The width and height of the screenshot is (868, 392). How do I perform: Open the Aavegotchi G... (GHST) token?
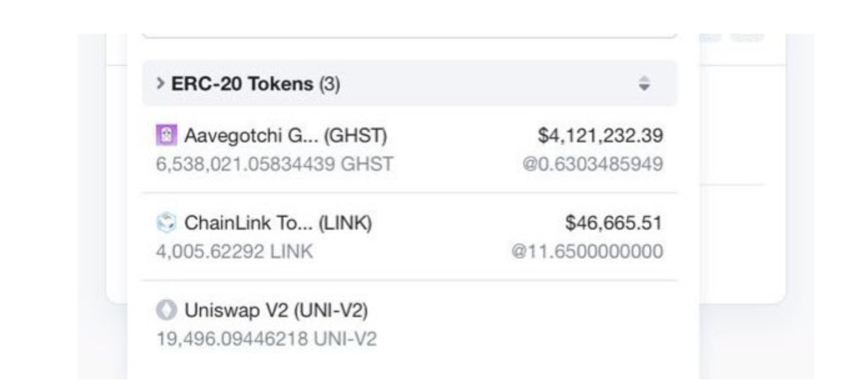pos(285,135)
